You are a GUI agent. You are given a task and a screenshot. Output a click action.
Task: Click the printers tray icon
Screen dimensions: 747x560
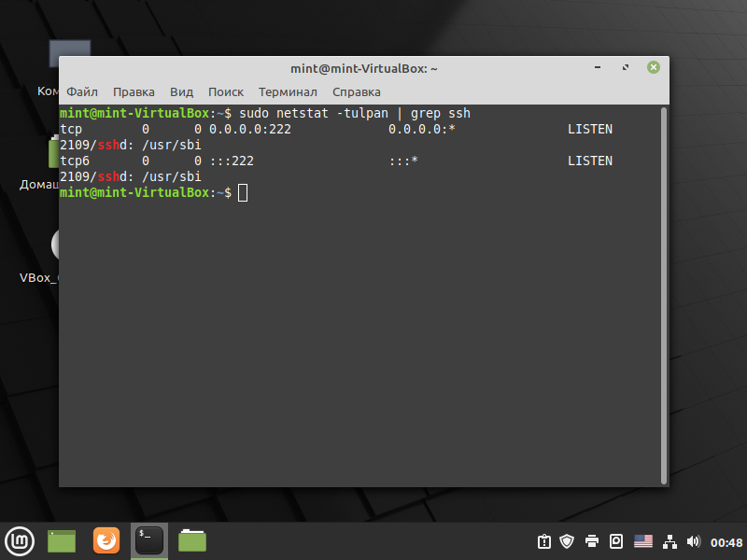click(592, 541)
